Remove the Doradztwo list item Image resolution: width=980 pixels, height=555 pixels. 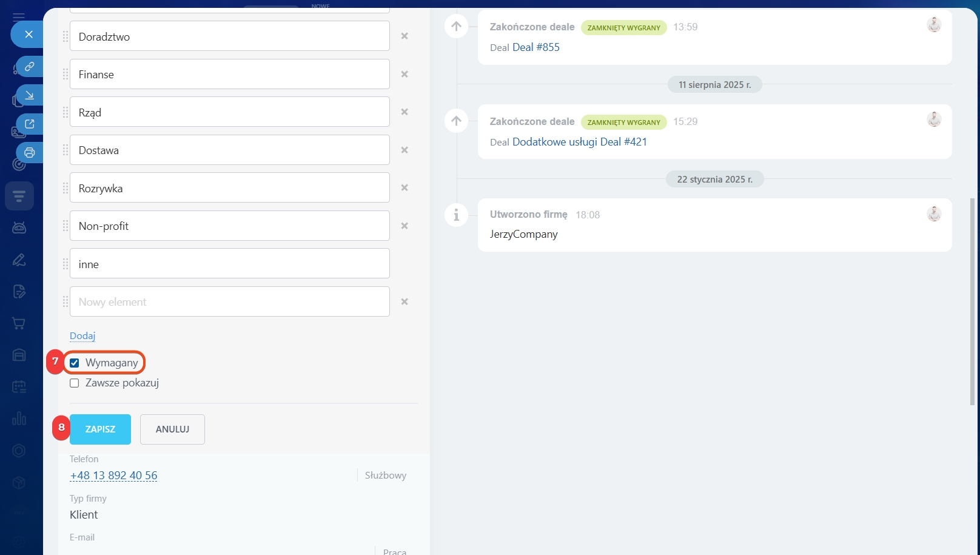click(404, 36)
